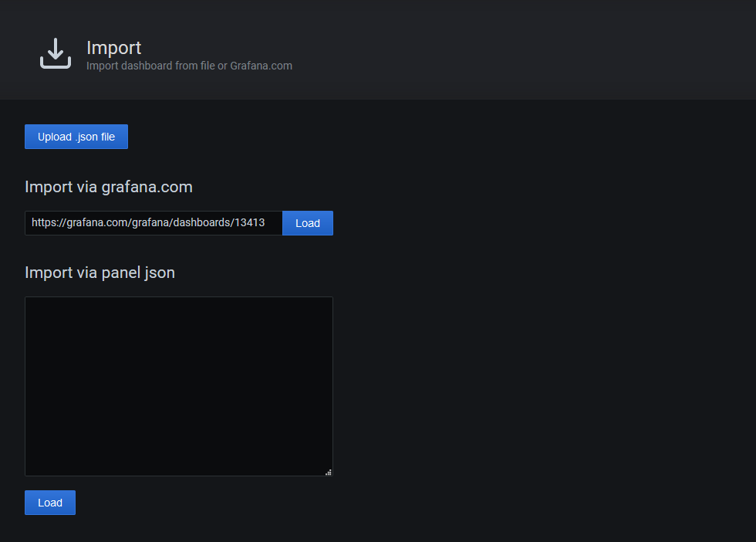Place cursor on dashboard ID 13413 in URL
The height and width of the screenshot is (542, 756).
(x=249, y=223)
